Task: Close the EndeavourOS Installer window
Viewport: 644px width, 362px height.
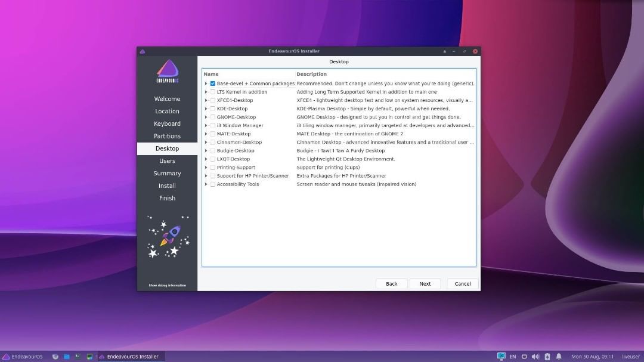Action: [x=475, y=51]
